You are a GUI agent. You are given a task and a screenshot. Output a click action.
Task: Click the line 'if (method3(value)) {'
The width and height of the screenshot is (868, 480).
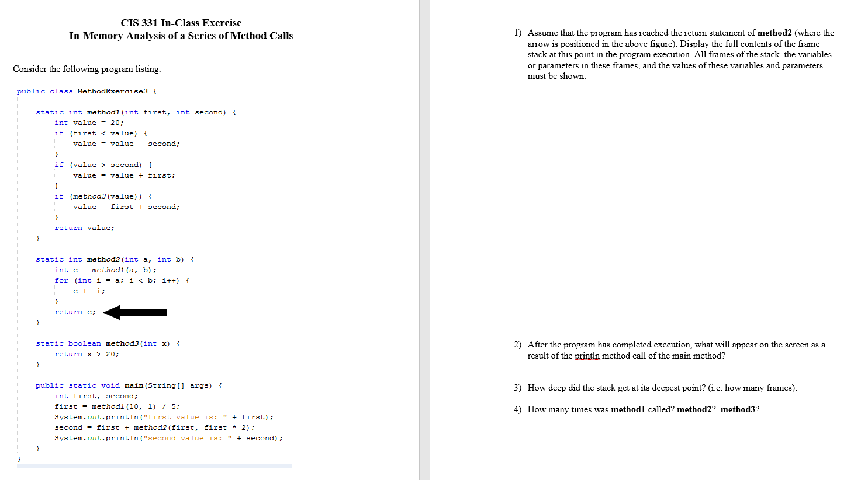tap(103, 196)
